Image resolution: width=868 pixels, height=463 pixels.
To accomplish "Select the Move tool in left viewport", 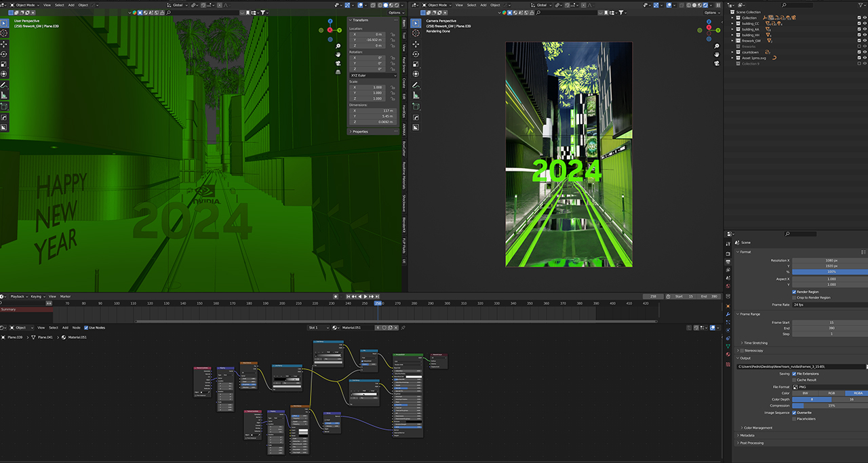I will point(4,44).
